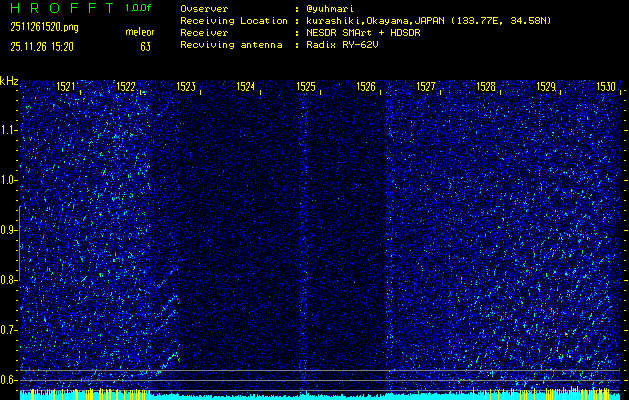
Task: Click the 1.1 kHz frequency label
Action: point(7,130)
